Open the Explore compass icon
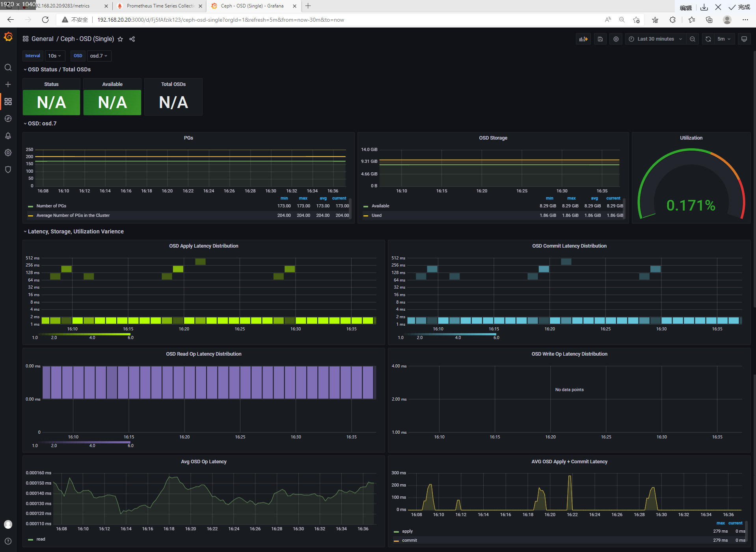The width and height of the screenshot is (756, 552). coord(8,119)
